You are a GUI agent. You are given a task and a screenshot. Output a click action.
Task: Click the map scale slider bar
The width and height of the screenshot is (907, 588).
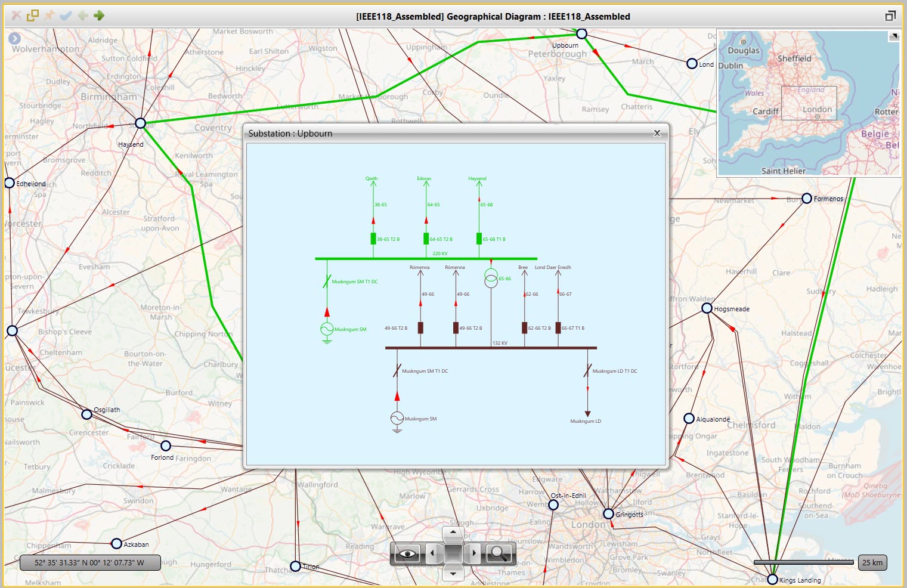(803, 562)
